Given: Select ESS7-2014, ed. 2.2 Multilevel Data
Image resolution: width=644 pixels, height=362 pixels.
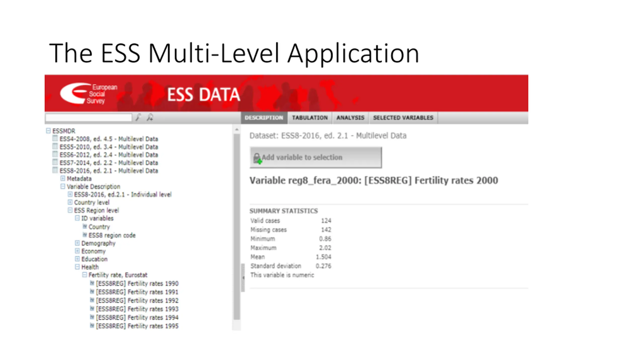Looking at the screenshot, I should coord(109,163).
